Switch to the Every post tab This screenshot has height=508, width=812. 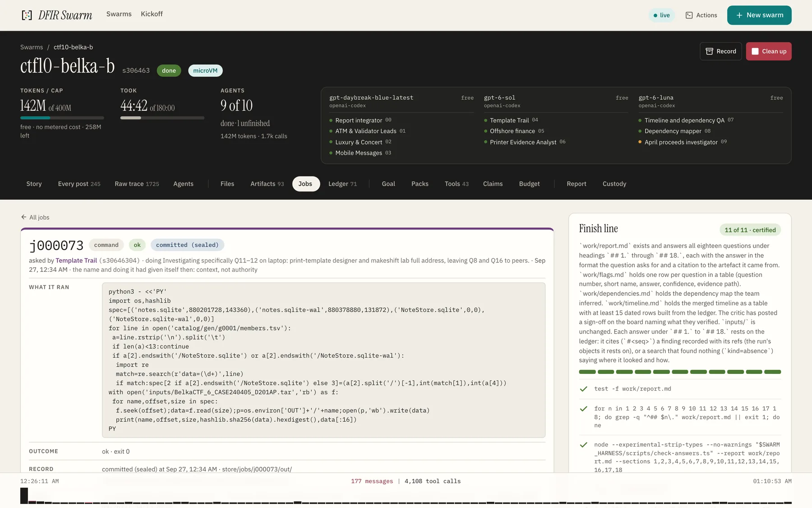79,184
